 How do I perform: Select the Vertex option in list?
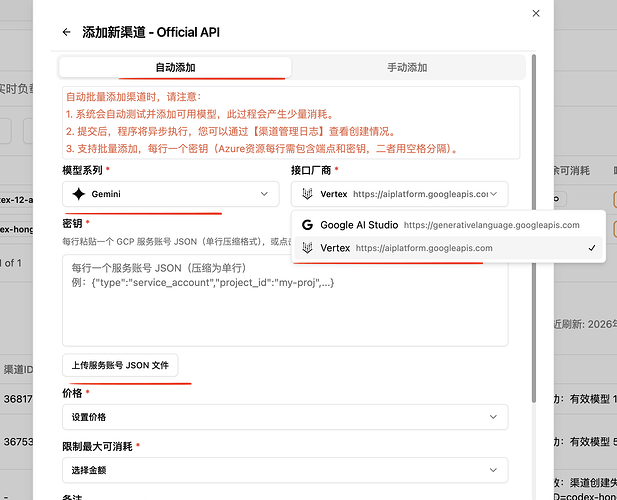coord(448,248)
